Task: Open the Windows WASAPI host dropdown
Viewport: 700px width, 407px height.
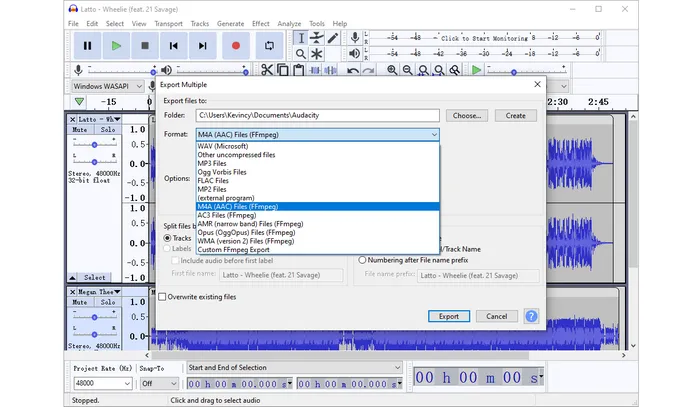Action: point(107,86)
